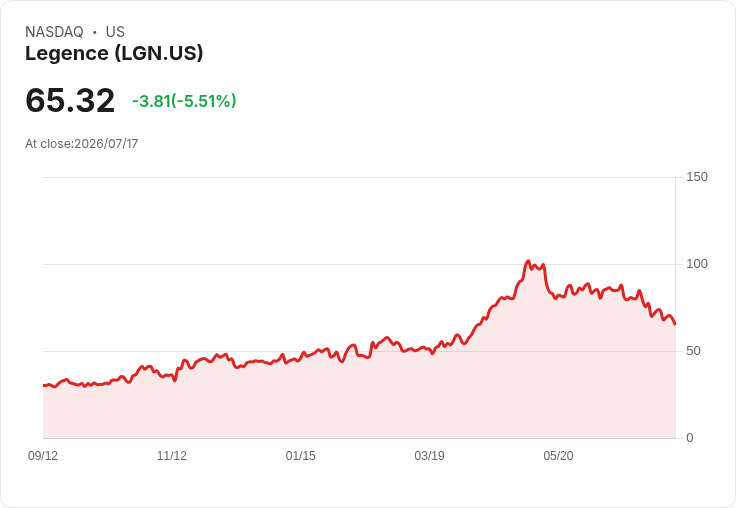Click the final endpoint of the red price line
The image size is (736, 508).
coord(675,324)
